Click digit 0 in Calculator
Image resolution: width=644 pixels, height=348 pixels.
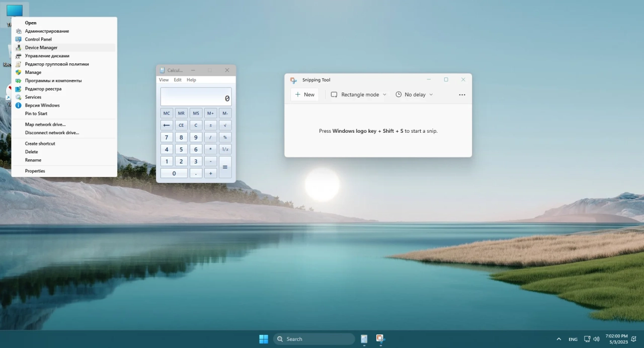tap(174, 173)
